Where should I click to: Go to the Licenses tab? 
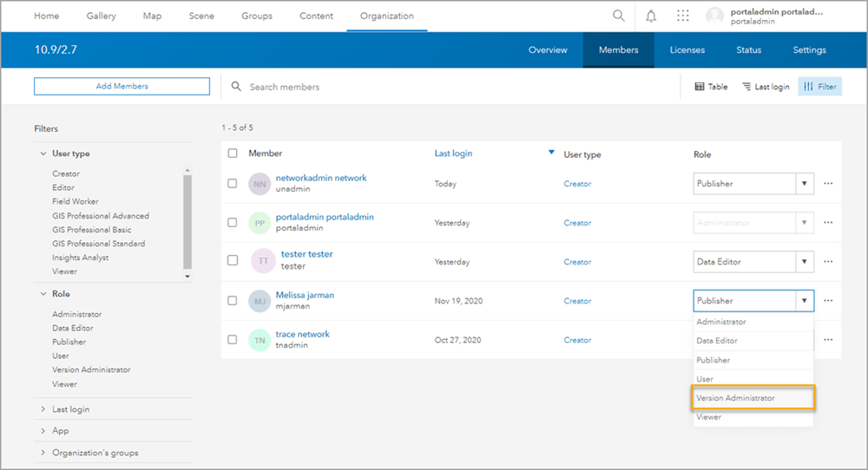pyautogui.click(x=687, y=50)
